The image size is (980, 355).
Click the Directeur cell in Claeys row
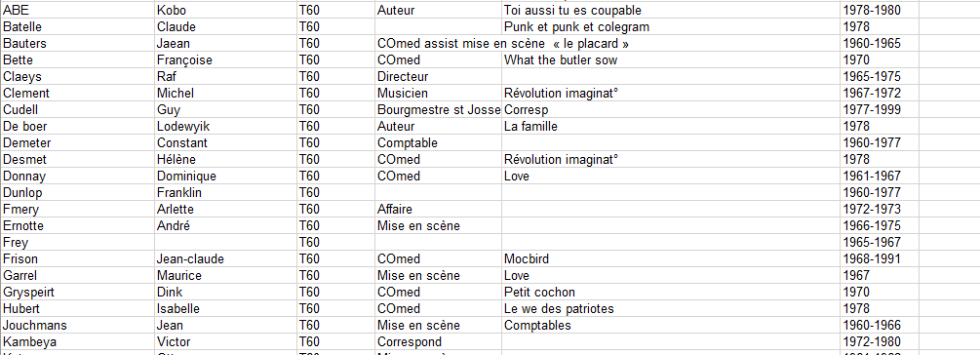pyautogui.click(x=438, y=76)
